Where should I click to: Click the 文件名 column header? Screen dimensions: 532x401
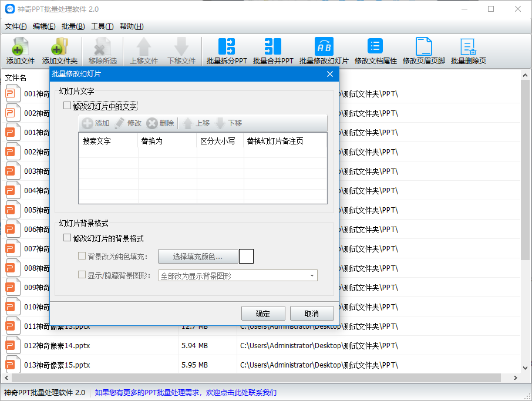[16, 77]
